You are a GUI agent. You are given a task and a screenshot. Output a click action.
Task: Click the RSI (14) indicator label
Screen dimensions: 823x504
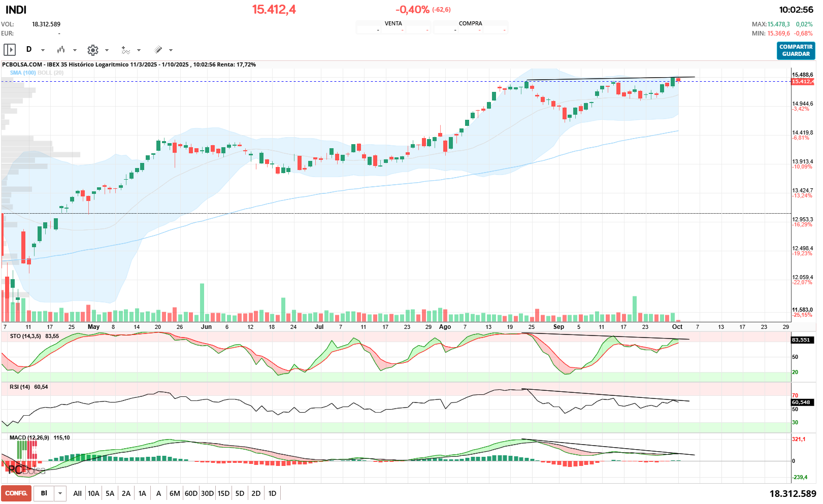coord(20,387)
